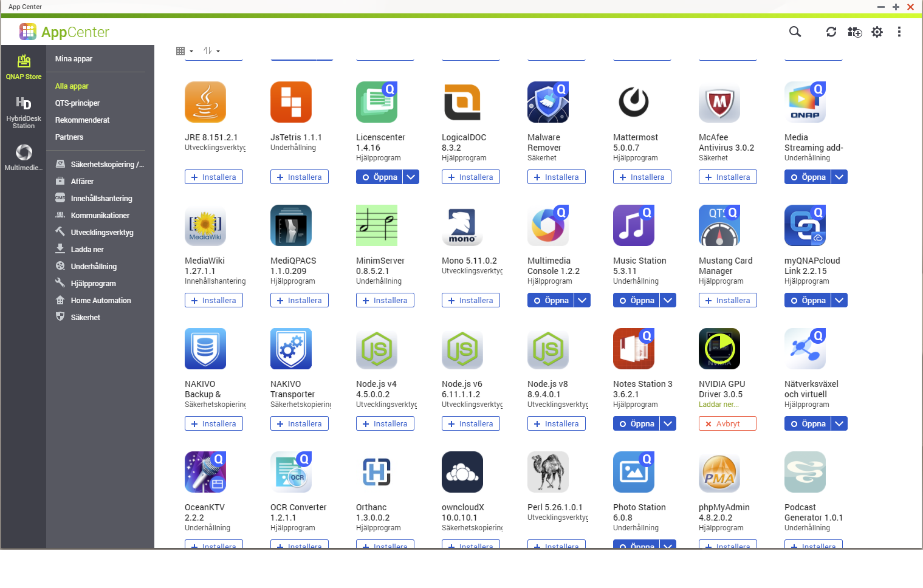923x588 pixels.
Task: Install Mattermost app
Action: [x=642, y=177]
